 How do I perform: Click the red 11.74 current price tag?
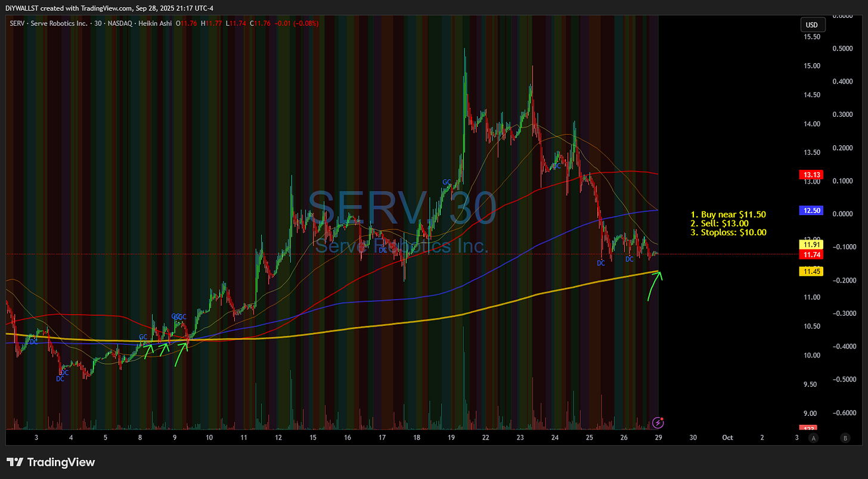[810, 254]
